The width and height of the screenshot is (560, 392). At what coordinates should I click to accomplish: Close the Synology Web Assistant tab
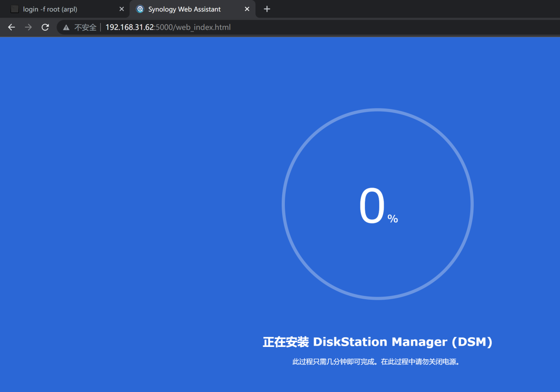pos(247,9)
